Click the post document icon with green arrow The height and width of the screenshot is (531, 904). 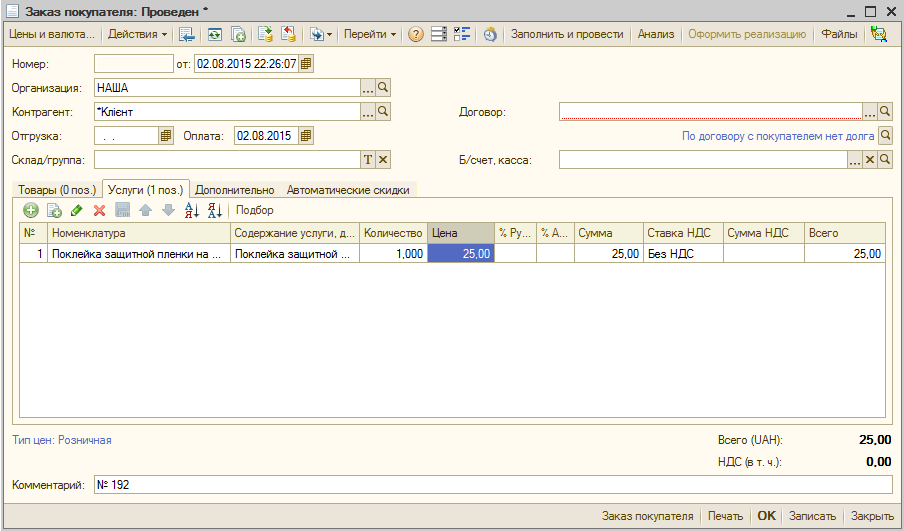click(x=265, y=34)
